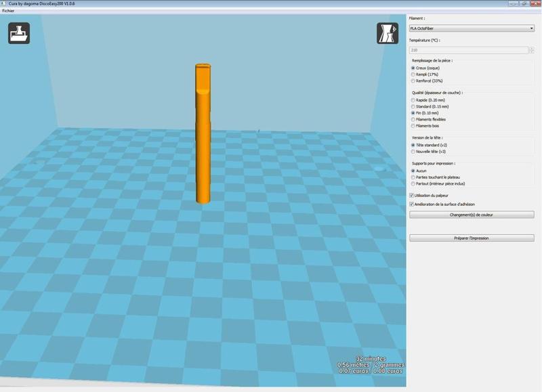Click Changement(s) de couleur button

(x=472, y=215)
